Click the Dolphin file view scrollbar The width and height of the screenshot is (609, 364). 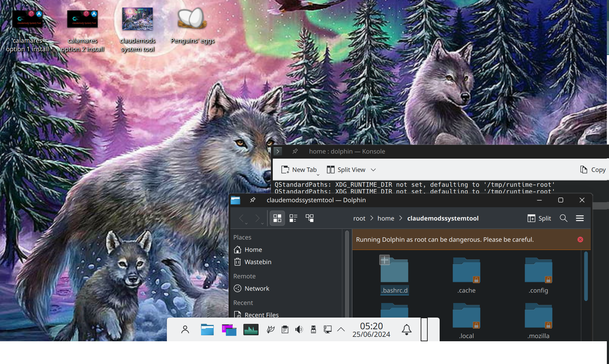[x=586, y=276]
